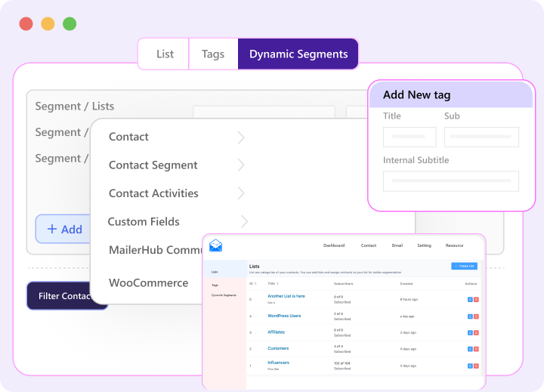Select the WooCommerce menu entry
Viewport: 544px width, 392px height.
[148, 283]
